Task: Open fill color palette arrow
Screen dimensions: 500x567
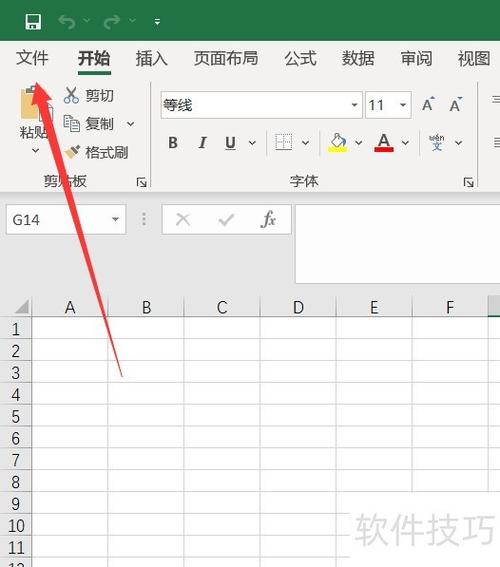Action: click(359, 143)
